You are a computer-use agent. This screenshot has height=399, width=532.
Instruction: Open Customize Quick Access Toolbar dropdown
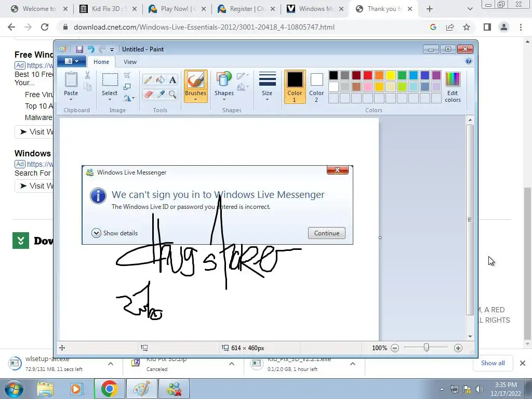[112, 50]
